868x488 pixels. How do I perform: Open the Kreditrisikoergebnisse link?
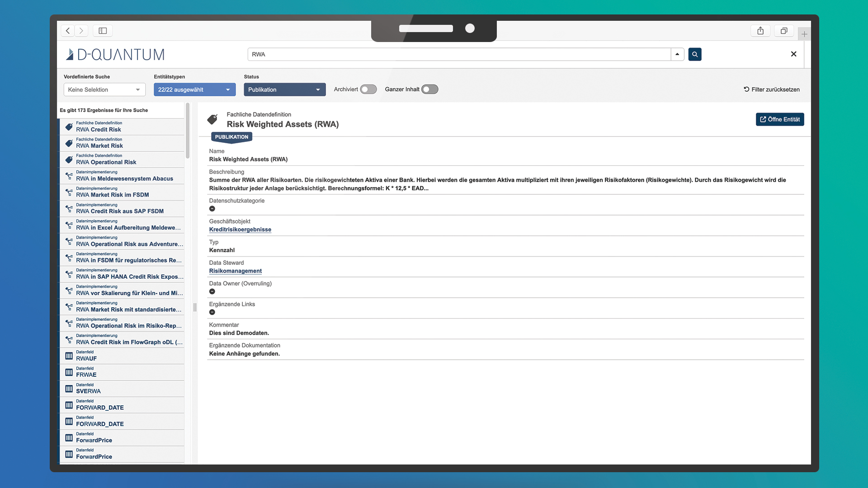[x=240, y=230]
